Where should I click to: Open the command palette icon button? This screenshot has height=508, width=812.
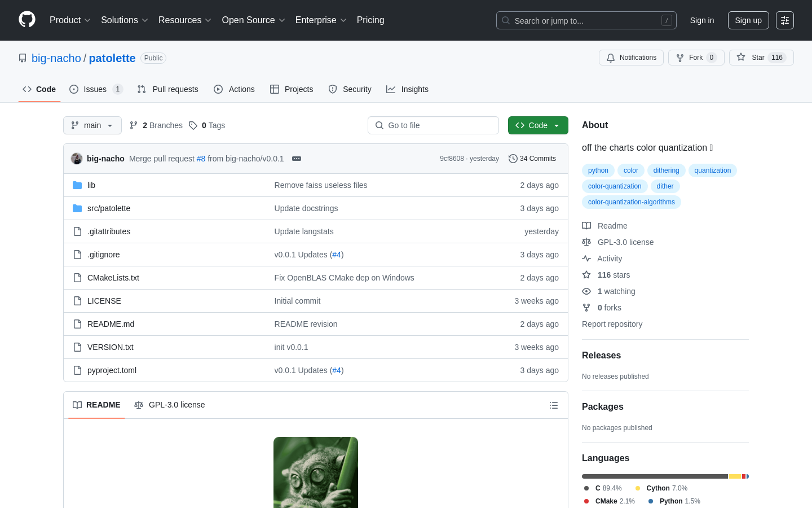785,20
